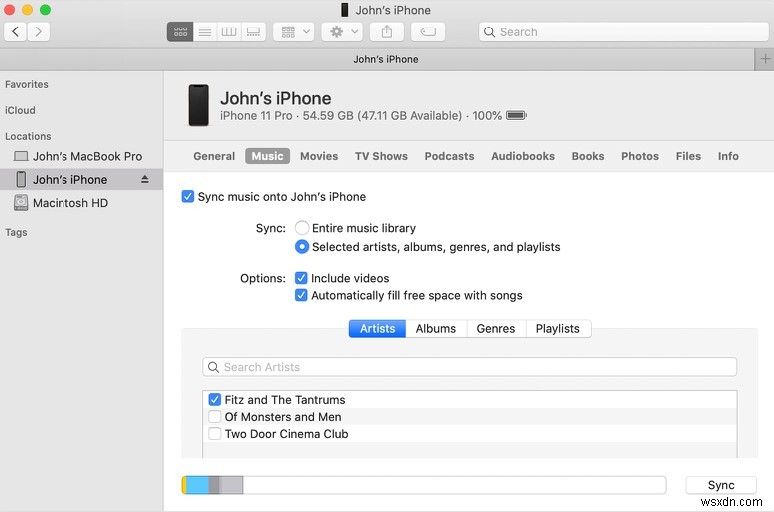Check Of Monsters and Men
Viewport: 774px width, 512px height.
[215, 417]
